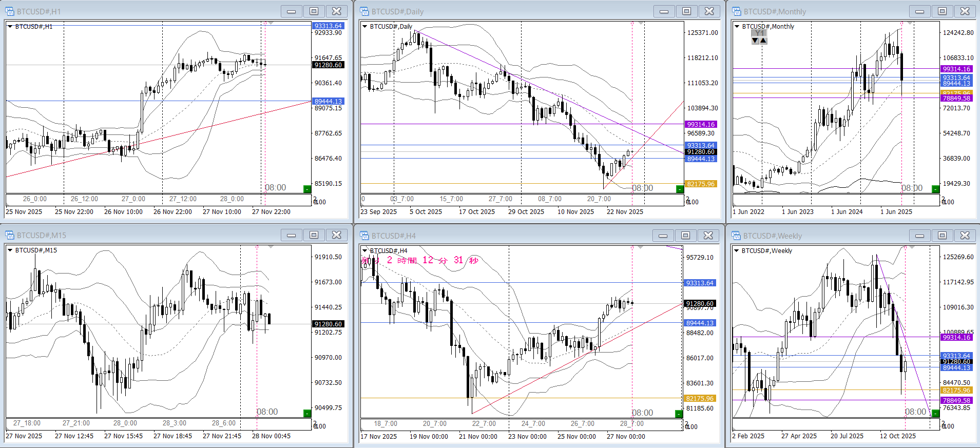Expand the triangle beside BTCUSD#,H1 chart label
This screenshot has width=980, height=448.
pyautogui.click(x=10, y=27)
